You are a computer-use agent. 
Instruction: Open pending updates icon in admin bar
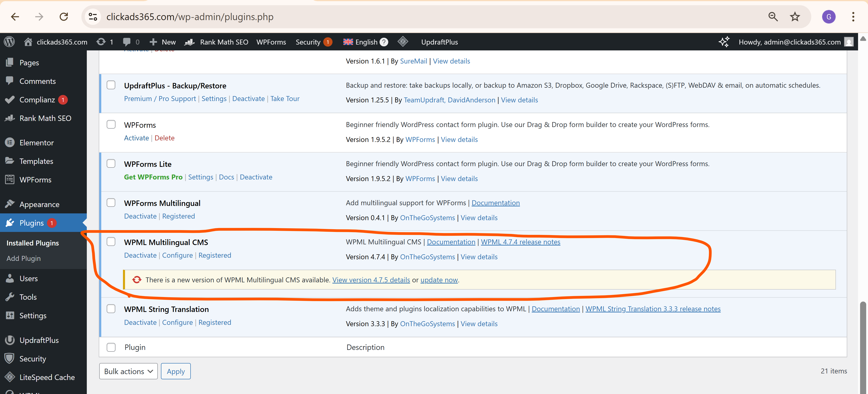click(x=101, y=42)
